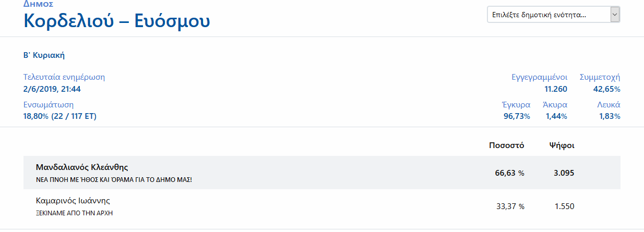Screen dimensions: 644x232
Task: Click the '66,63 %' percentage of Μανδαλιανός
Action: pyautogui.click(x=509, y=173)
